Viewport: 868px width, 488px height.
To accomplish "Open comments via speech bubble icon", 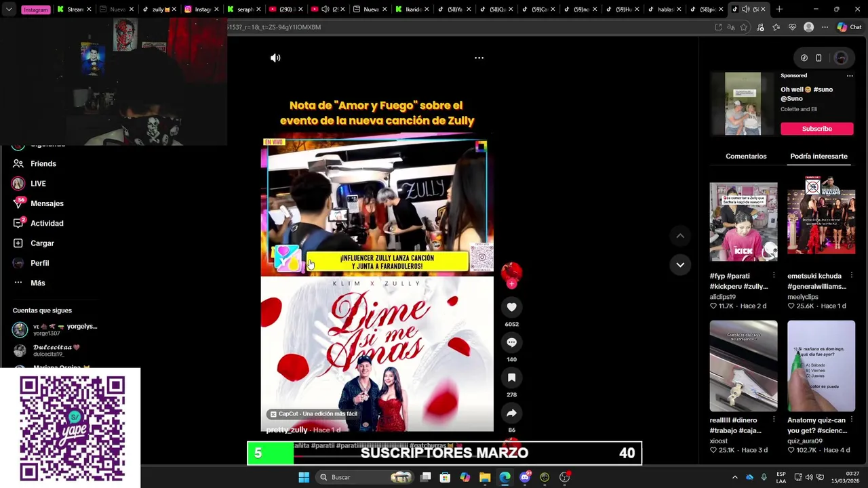I will coord(511,342).
